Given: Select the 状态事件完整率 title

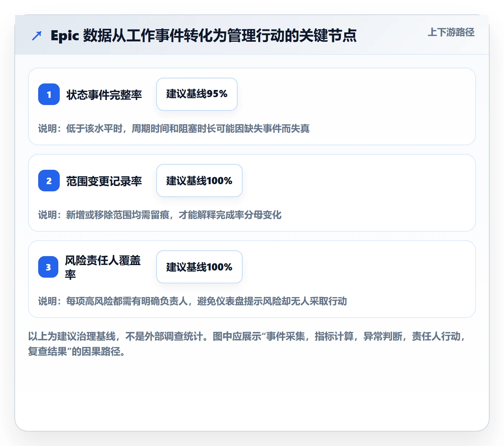Looking at the screenshot, I should click(104, 95).
